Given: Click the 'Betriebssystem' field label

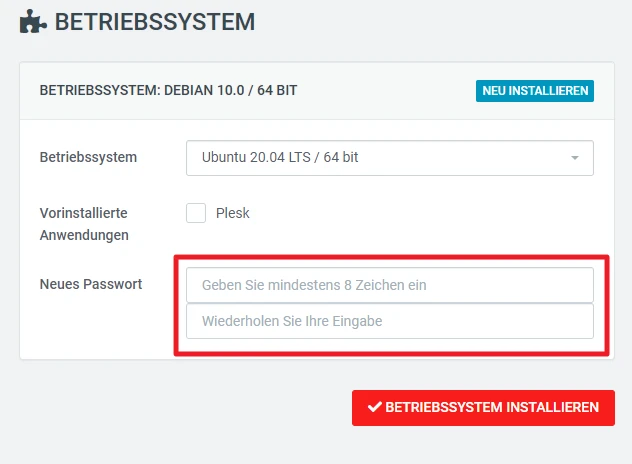Looking at the screenshot, I should 88,157.
